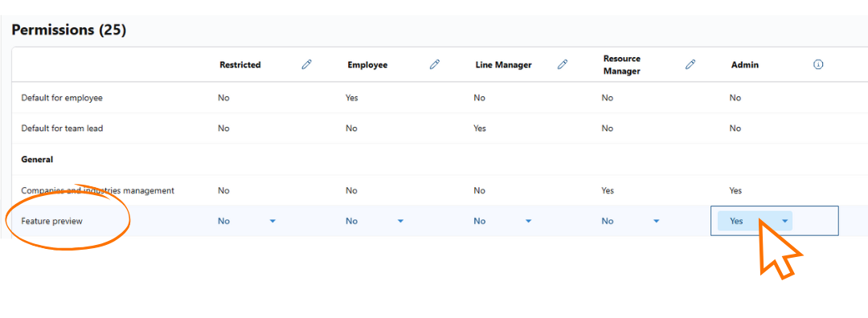Open Feature preview dropdown for Employee
This screenshot has width=868, height=318.
pyautogui.click(x=375, y=221)
